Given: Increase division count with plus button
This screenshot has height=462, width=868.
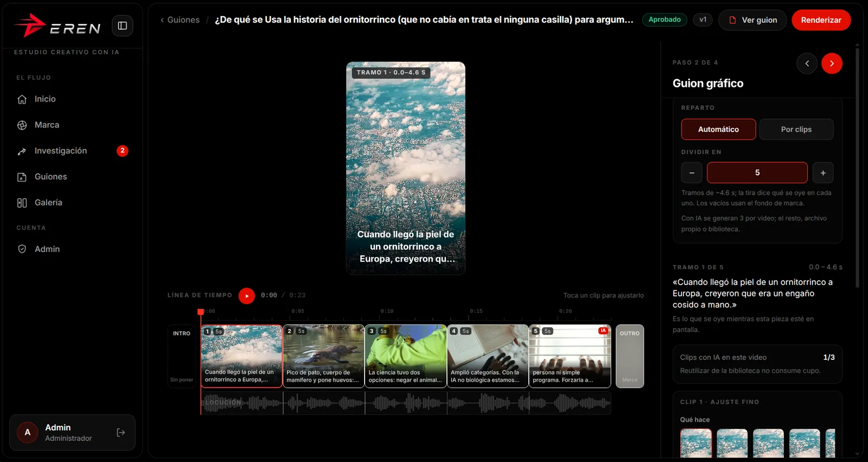Looking at the screenshot, I should [x=823, y=173].
